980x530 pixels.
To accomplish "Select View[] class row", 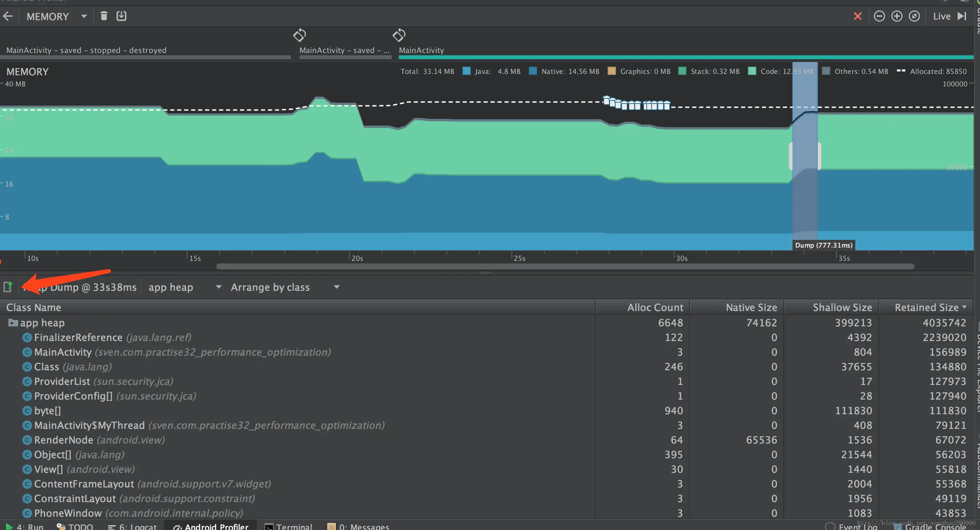I will coord(487,469).
